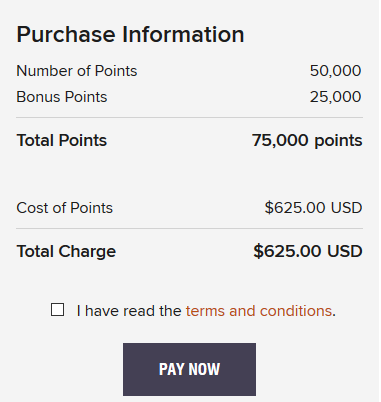Click the Number of Points label

pos(77,71)
